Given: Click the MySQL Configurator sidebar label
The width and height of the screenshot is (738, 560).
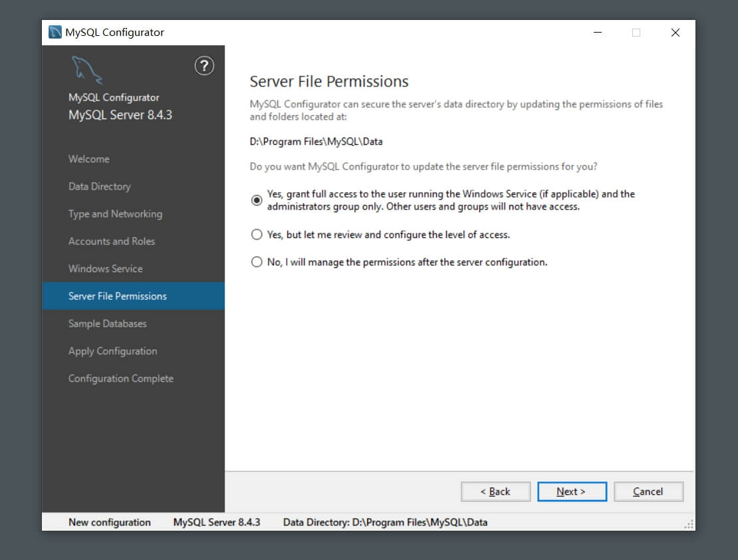Looking at the screenshot, I should point(114,98).
